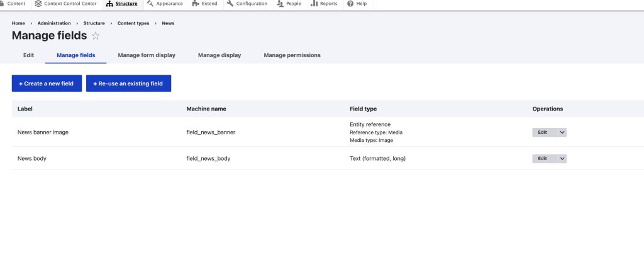Click the Reports chart icon
Screen dimensions: 644x275
click(x=314, y=4)
